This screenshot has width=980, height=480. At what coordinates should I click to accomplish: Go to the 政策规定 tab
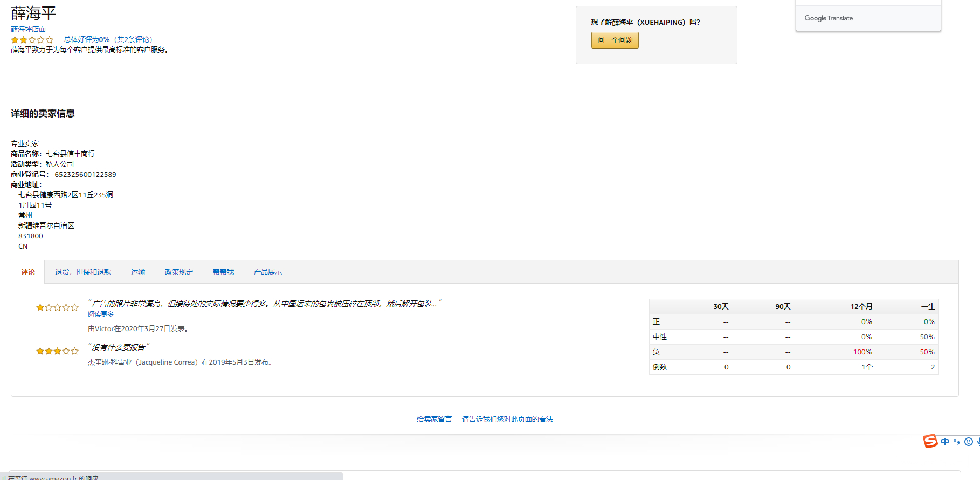point(179,272)
